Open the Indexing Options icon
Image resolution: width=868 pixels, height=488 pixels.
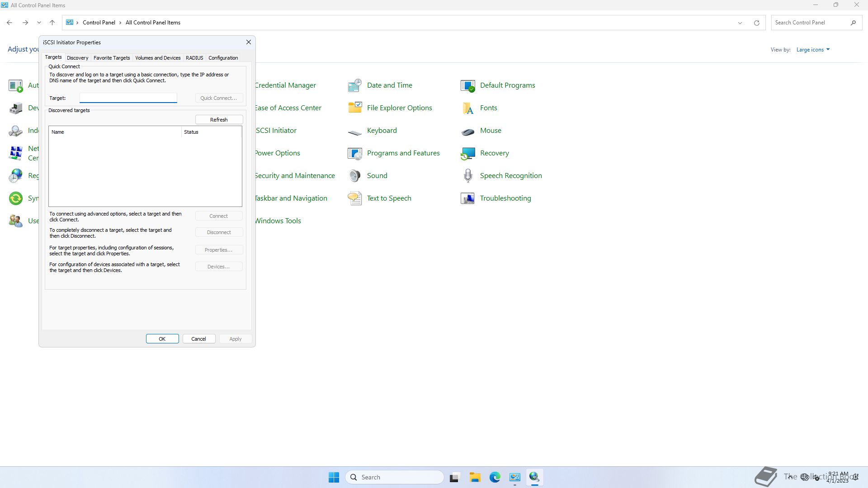click(x=16, y=131)
